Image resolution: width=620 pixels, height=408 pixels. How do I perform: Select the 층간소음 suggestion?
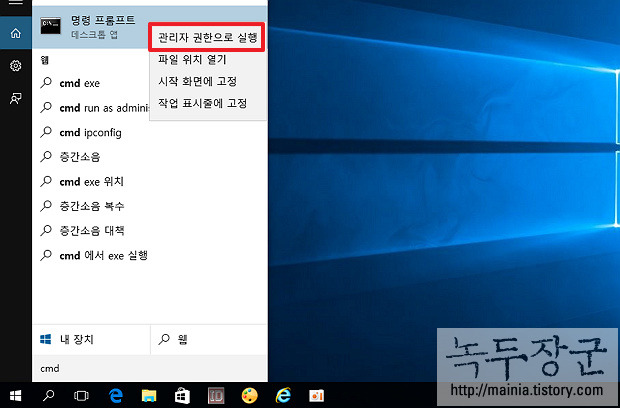(150, 157)
